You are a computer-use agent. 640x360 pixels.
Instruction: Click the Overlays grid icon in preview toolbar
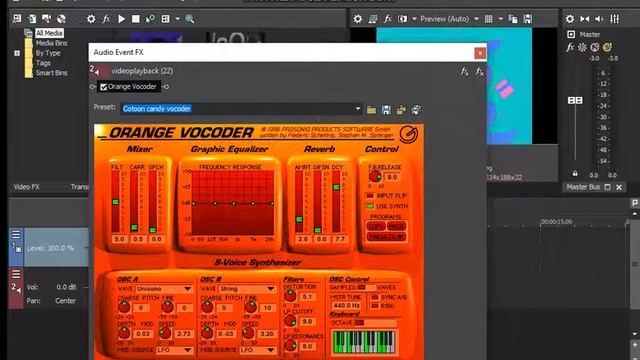tap(489, 19)
